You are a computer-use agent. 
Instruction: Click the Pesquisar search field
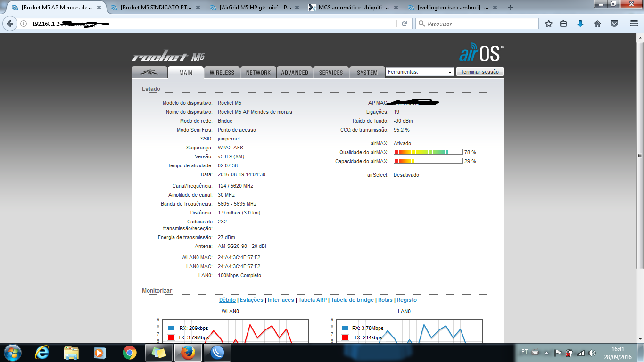pyautogui.click(x=477, y=24)
